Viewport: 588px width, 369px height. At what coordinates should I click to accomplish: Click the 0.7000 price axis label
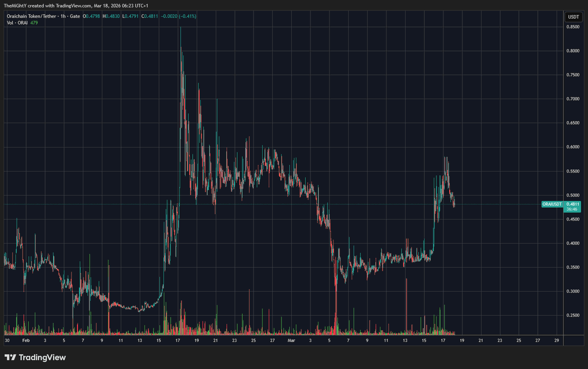pyautogui.click(x=573, y=99)
